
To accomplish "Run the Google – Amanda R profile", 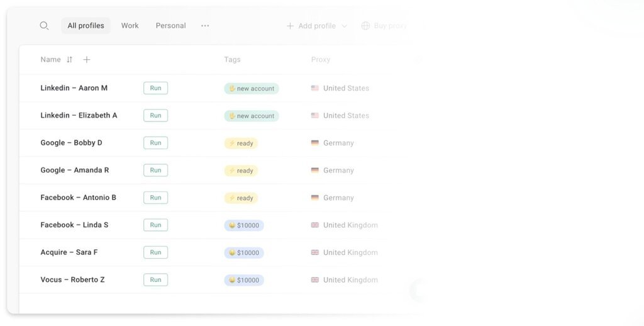I will point(156,170).
